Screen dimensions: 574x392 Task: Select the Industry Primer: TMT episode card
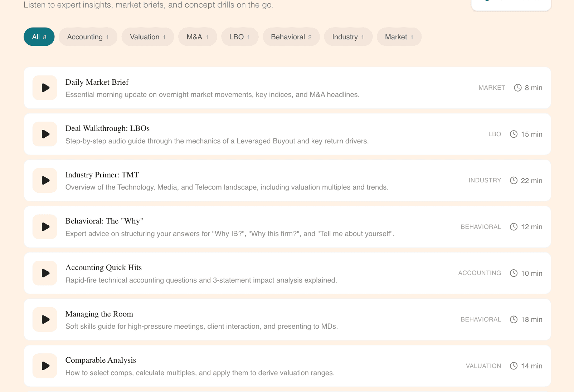(286, 180)
